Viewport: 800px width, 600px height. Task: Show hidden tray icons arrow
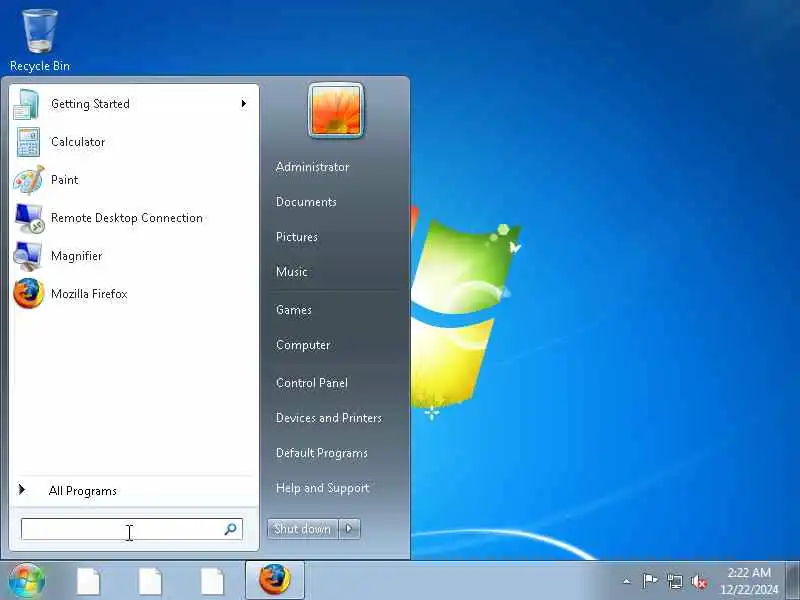[627, 581]
